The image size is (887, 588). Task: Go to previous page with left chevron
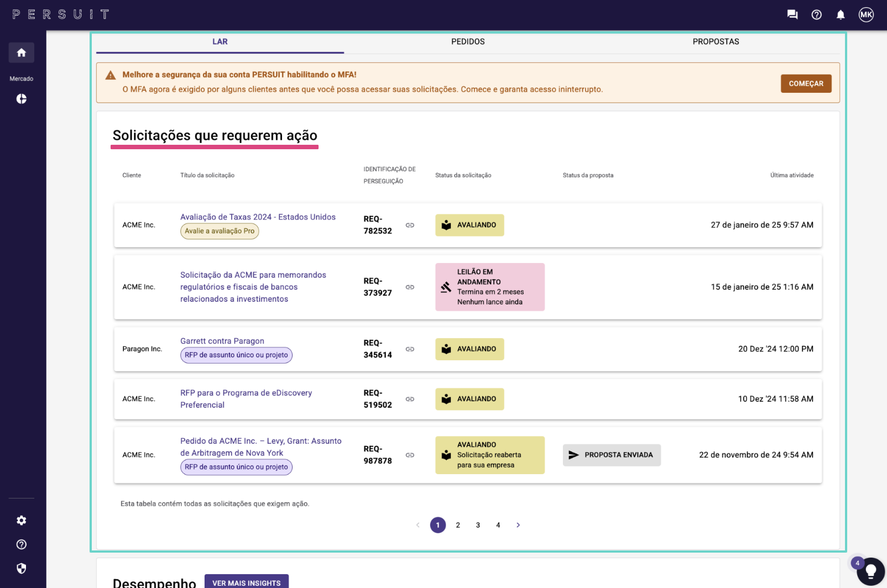click(x=418, y=525)
